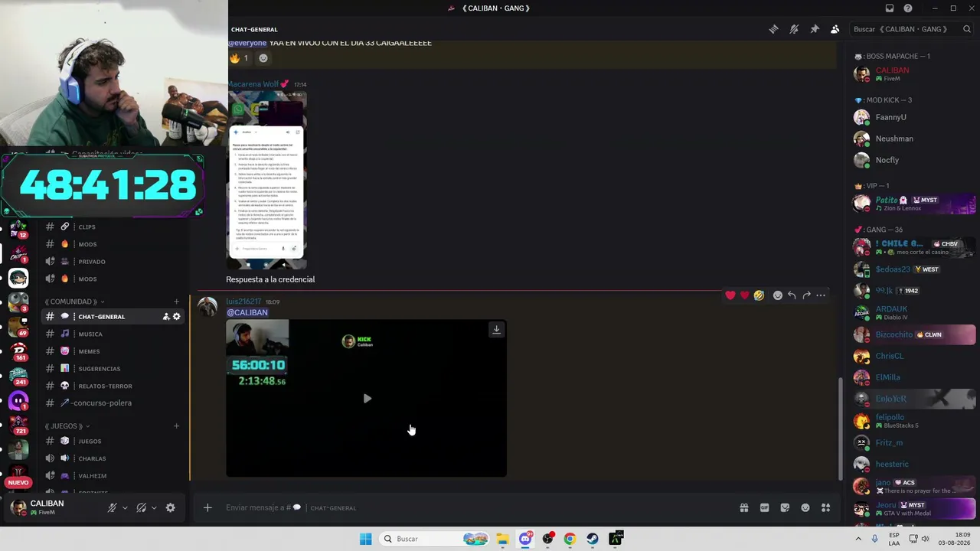Switch to the MUSICA channel
980x551 pixels.
[x=112, y=334]
